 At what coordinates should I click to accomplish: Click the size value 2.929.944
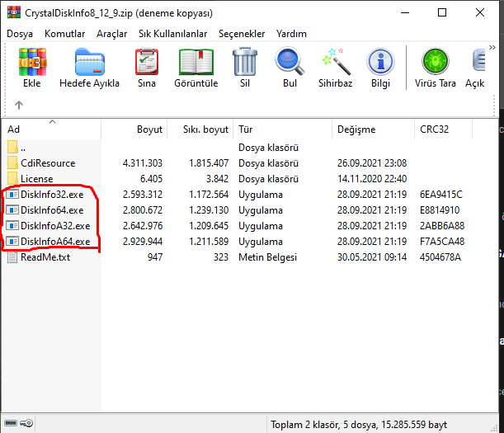click(143, 242)
